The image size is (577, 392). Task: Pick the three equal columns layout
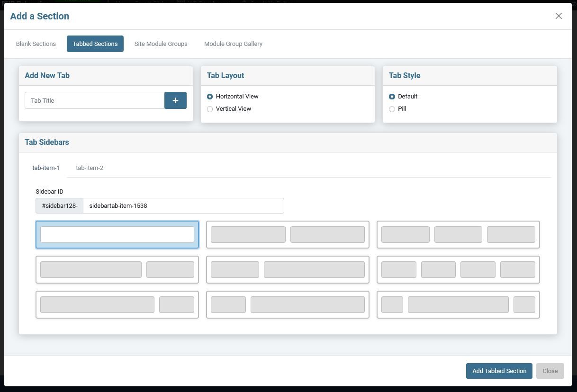click(458, 234)
